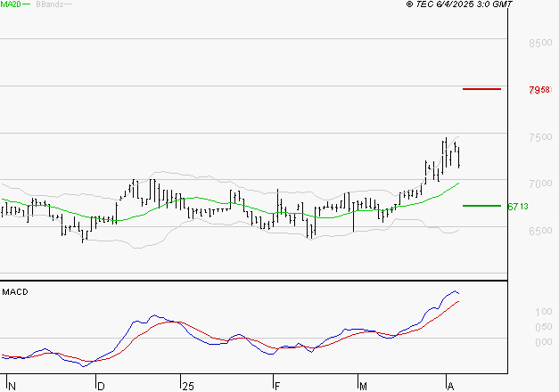
Task: Click the 7000 price axis label
Action: (x=540, y=184)
